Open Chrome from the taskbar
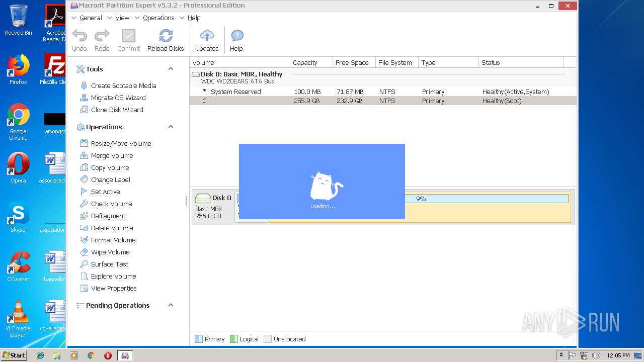644x362 pixels. [x=91, y=355]
